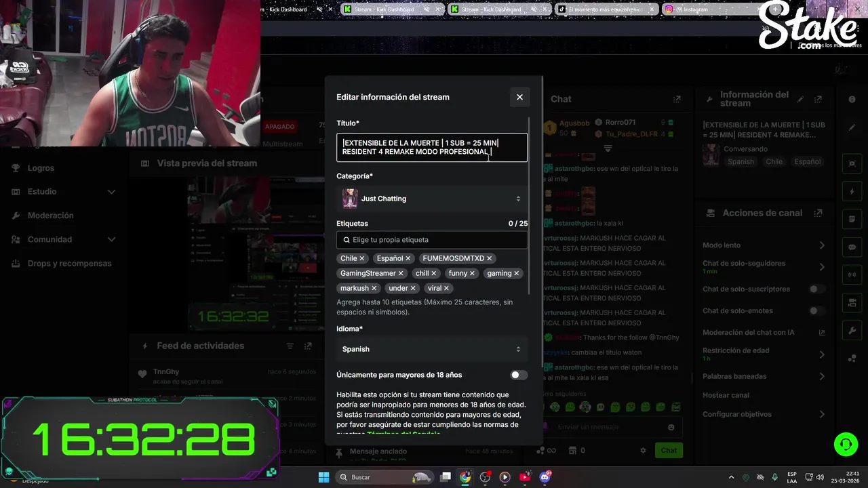Click the lightning bolt icon in right sidebar
Image resolution: width=868 pixels, height=488 pixels.
tap(852, 192)
